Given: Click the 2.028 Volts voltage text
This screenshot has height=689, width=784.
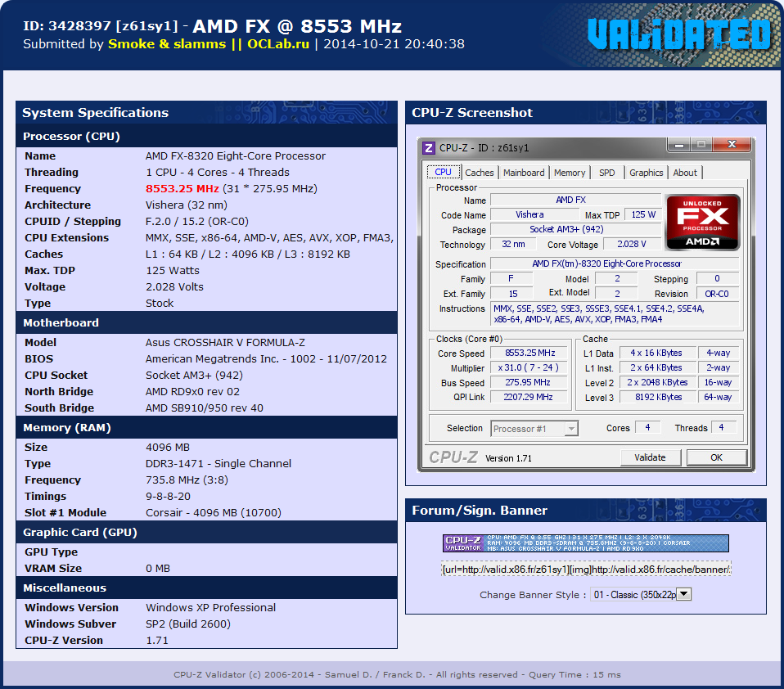Looking at the screenshot, I should [x=174, y=287].
